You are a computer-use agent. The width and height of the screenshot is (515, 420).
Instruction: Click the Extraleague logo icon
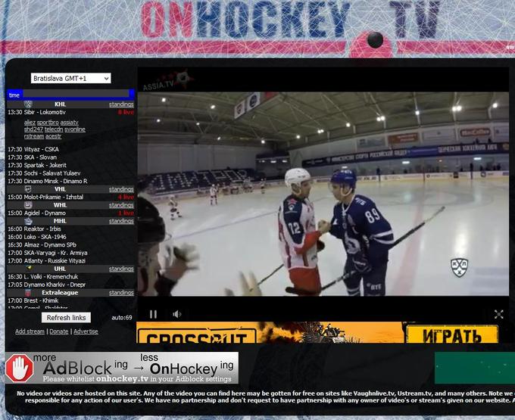[x=28, y=293]
